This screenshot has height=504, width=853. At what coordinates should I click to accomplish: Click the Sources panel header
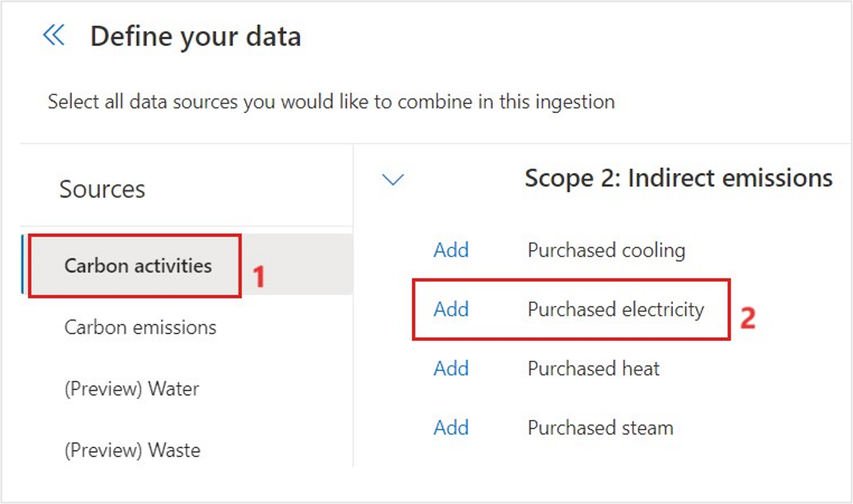point(102,189)
